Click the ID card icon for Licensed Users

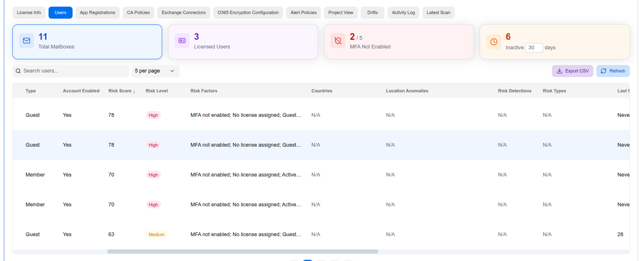coord(182,41)
